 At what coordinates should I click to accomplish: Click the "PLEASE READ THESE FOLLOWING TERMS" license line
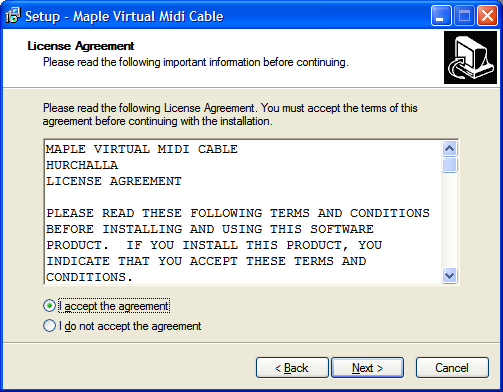point(238,213)
